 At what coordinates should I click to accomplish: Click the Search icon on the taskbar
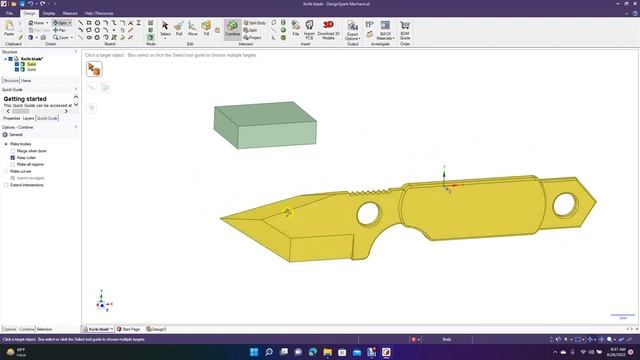coord(269,352)
